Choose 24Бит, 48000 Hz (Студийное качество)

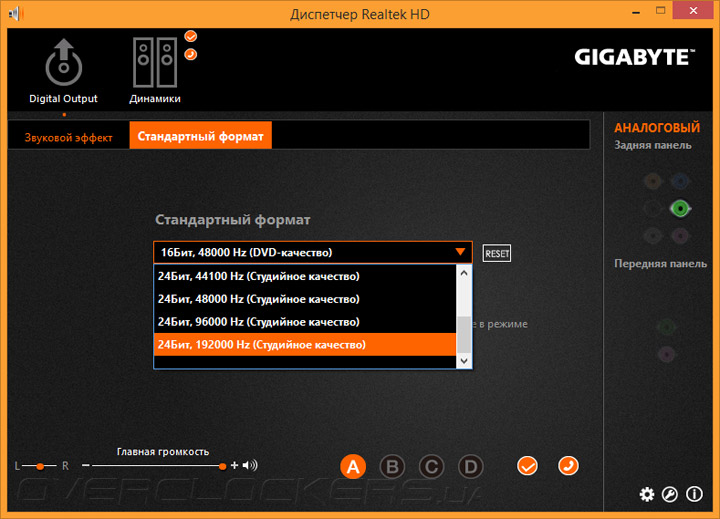tap(305, 299)
